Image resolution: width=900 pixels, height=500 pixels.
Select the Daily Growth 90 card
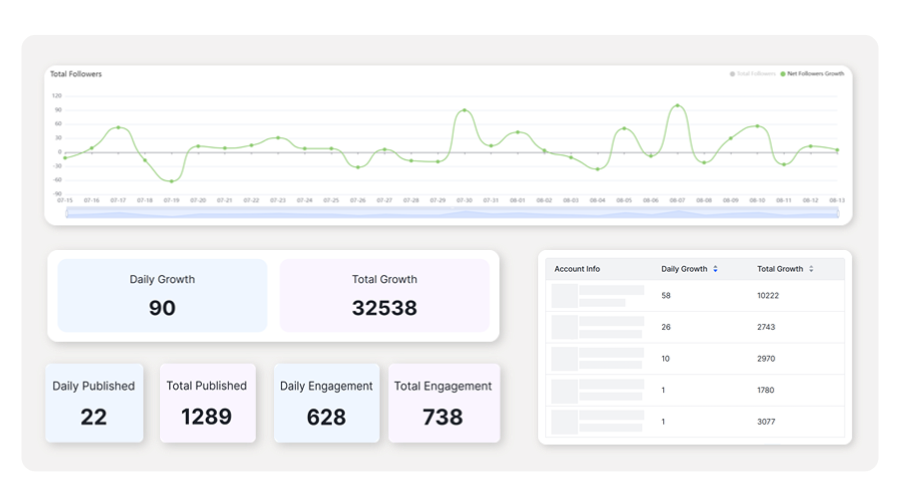162,295
